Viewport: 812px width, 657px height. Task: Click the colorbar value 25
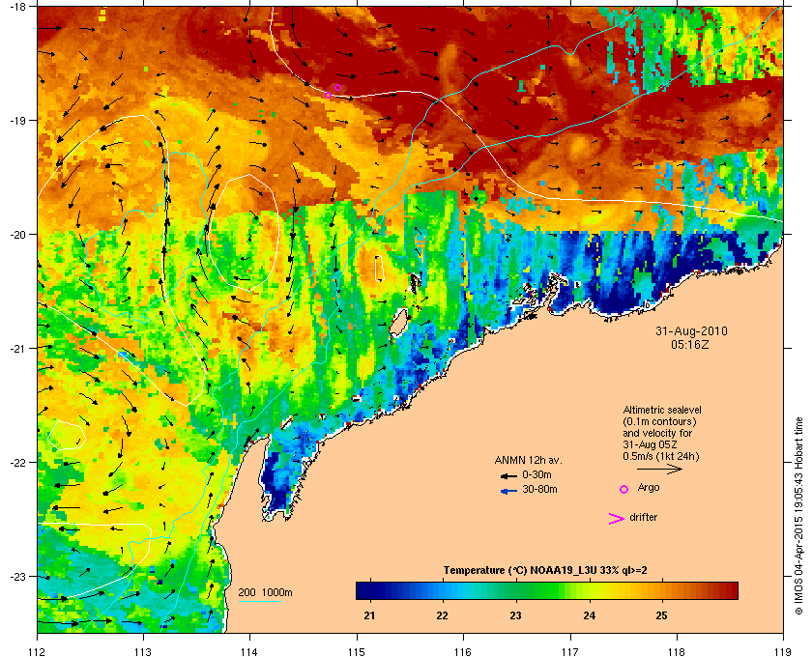click(661, 615)
